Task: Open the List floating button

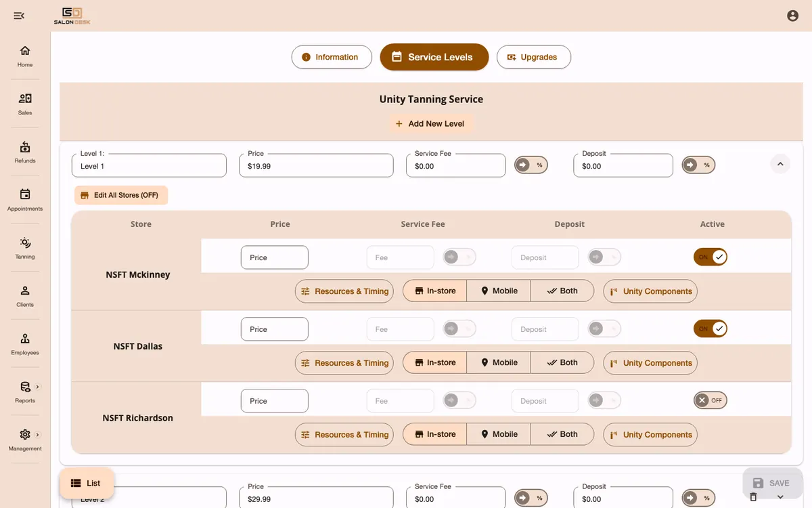Action: coord(87,483)
